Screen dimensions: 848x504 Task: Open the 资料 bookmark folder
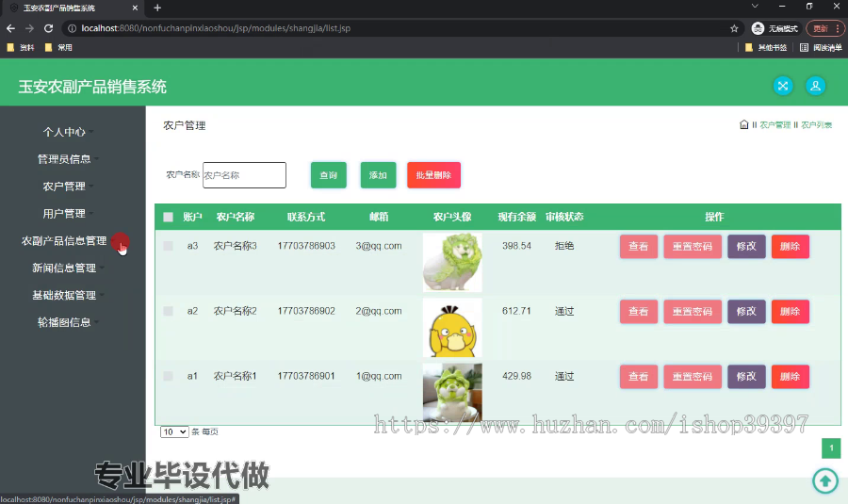[21, 48]
